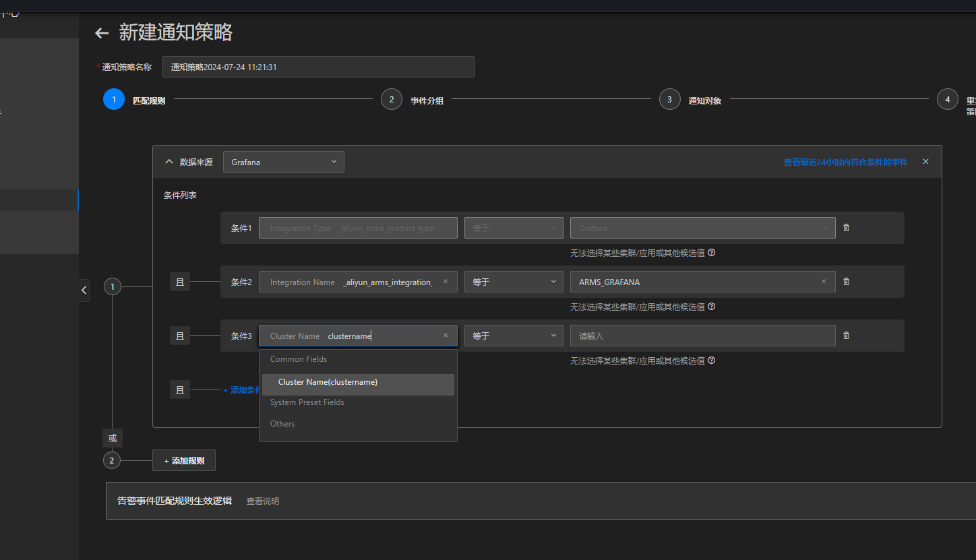Click the rule number 2 circle
This screenshot has height=560, width=976.
(x=113, y=460)
